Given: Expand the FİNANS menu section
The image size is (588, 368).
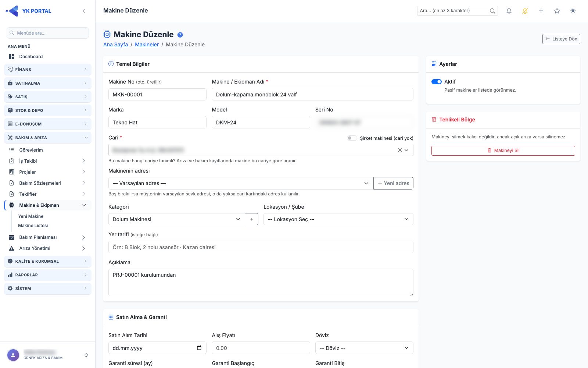Looking at the screenshot, I should (x=48, y=70).
